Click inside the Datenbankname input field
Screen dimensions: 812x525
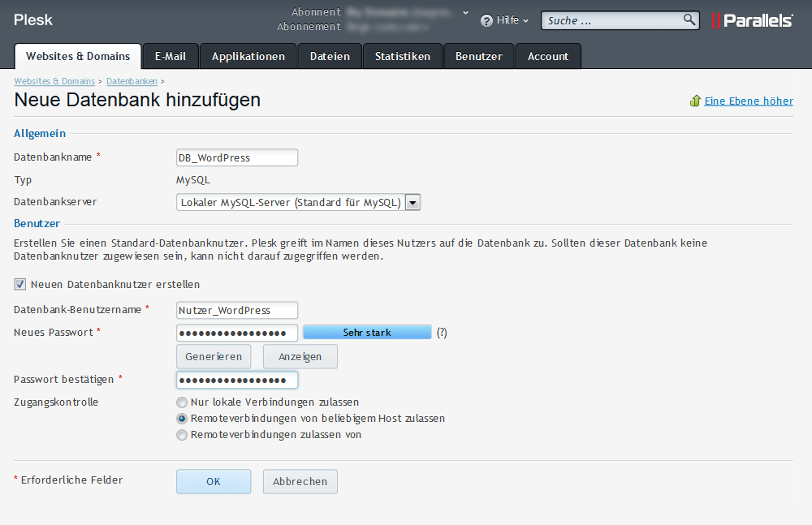(x=236, y=157)
